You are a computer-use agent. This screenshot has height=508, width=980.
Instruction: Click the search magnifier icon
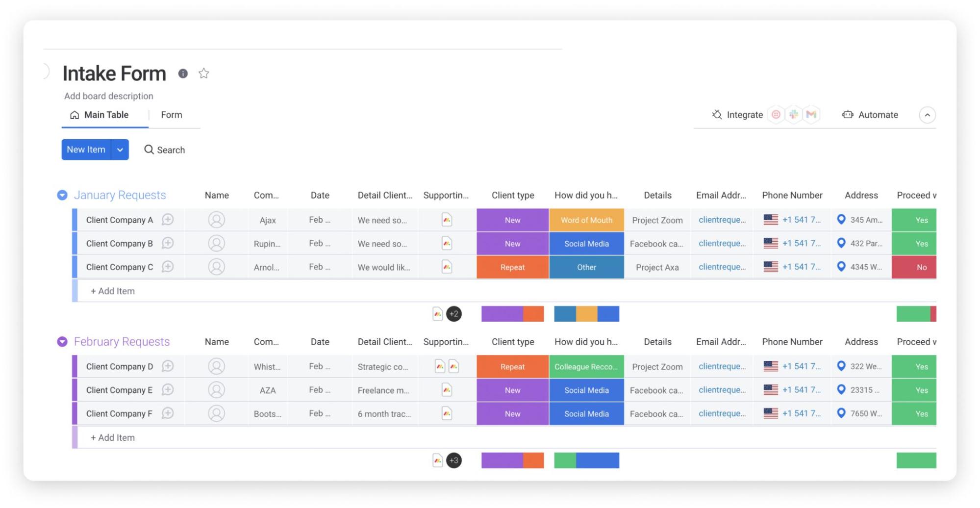150,150
